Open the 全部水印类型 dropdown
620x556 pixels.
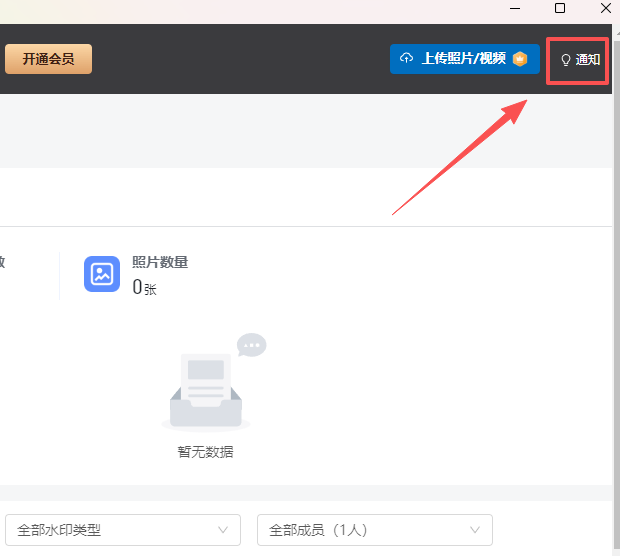[122, 530]
